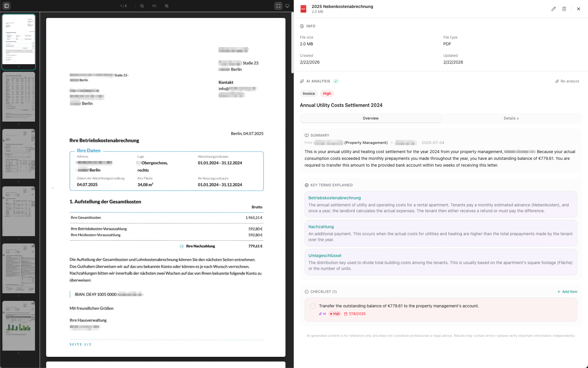Click the Invoice tag
This screenshot has width=588, height=368.
pyautogui.click(x=309, y=94)
